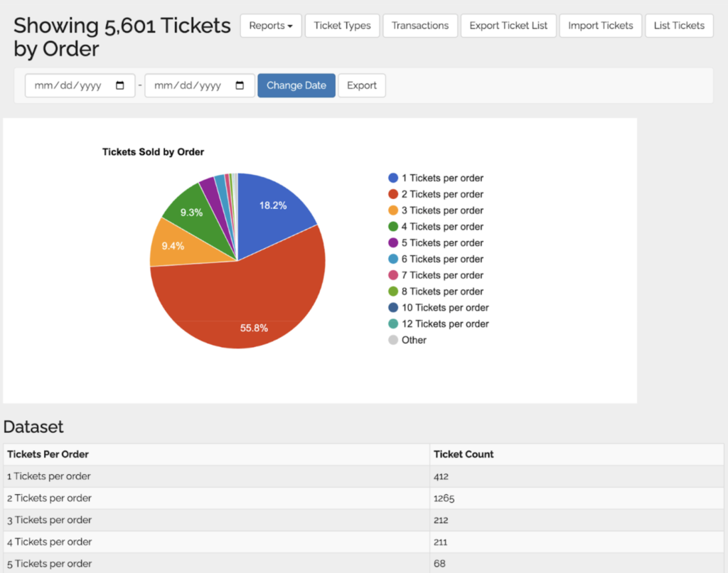Click orange legend dot for 3 Tickets per order

pos(393,210)
